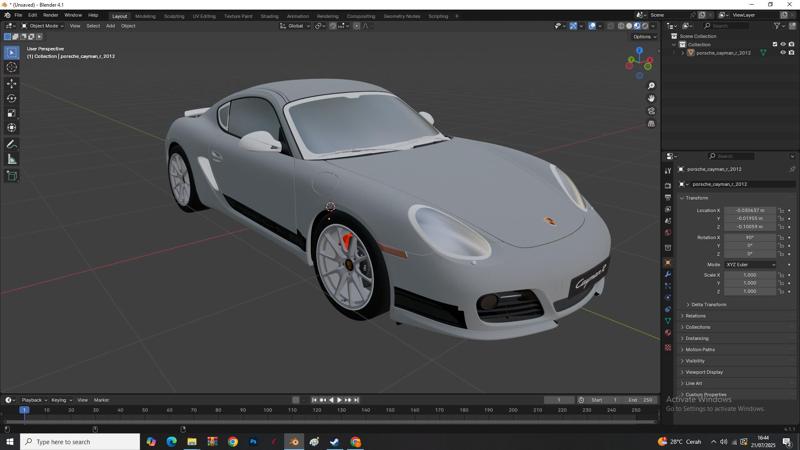Open the Global orientation dropdown
This screenshot has height=450, width=800.
pyautogui.click(x=295, y=26)
